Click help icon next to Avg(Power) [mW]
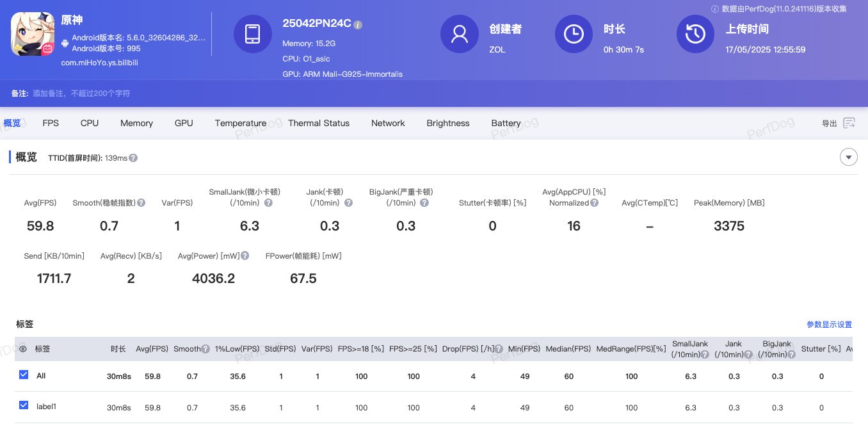 tap(245, 256)
